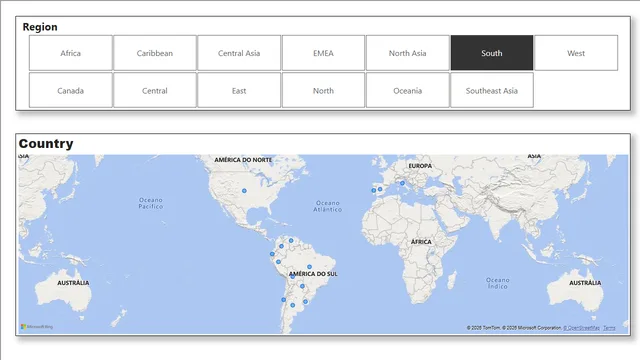Viewport: 640px width, 360px height.
Task: Select the data point in central Brazil
Action: (x=309, y=267)
